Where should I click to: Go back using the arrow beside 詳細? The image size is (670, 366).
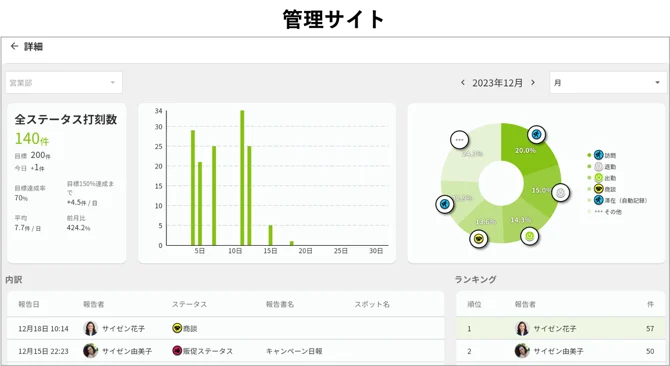[x=15, y=46]
